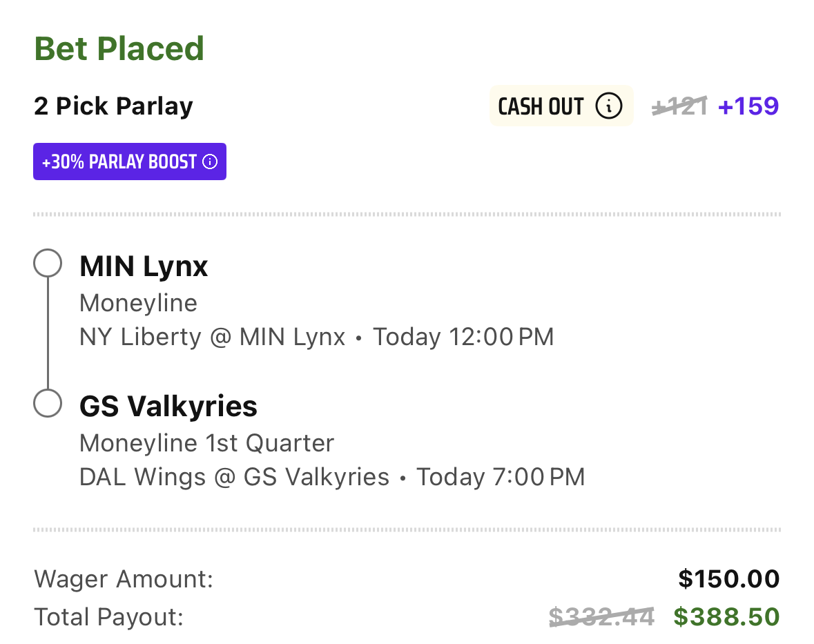Open the Parlay Boost info icon
Image resolution: width=814 pixels, height=644 pixels.
click(210, 162)
